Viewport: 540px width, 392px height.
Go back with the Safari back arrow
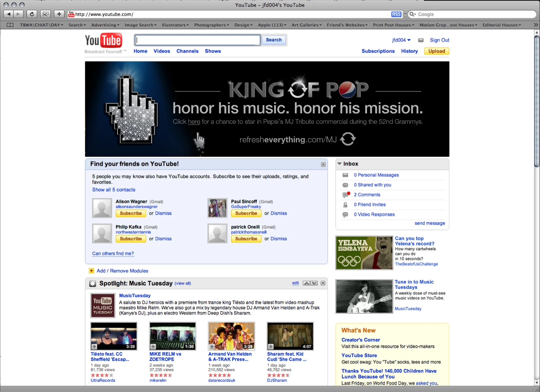pos(8,14)
